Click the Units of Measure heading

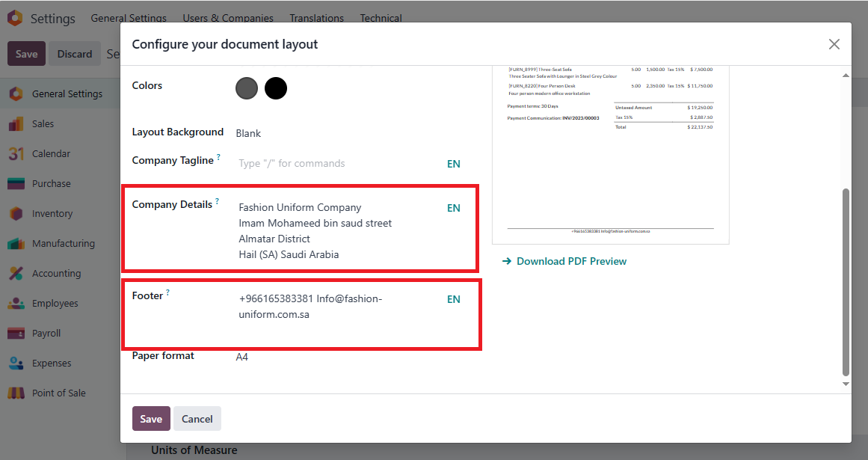click(x=194, y=450)
